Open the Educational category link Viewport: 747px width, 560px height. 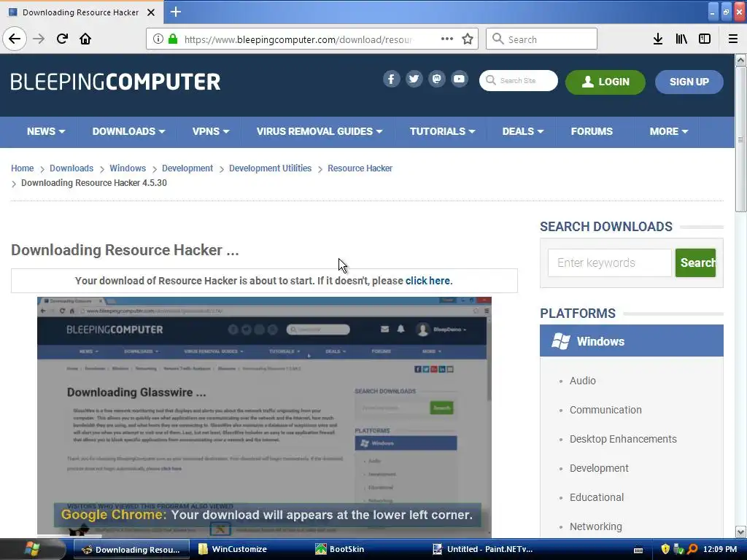pos(597,497)
